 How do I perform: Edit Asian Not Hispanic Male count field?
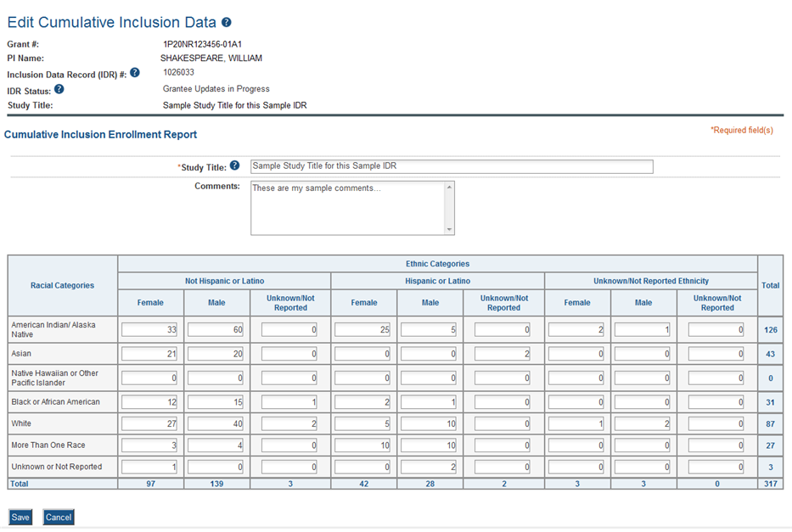(x=215, y=353)
